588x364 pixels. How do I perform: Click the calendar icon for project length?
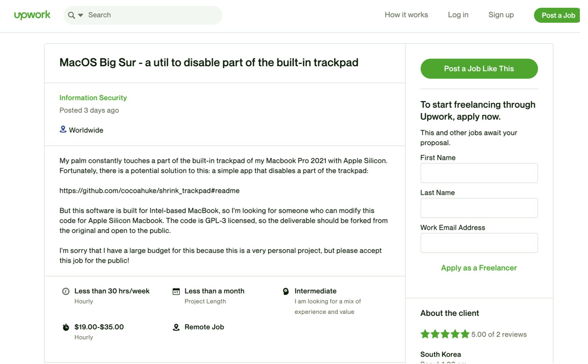tap(176, 291)
